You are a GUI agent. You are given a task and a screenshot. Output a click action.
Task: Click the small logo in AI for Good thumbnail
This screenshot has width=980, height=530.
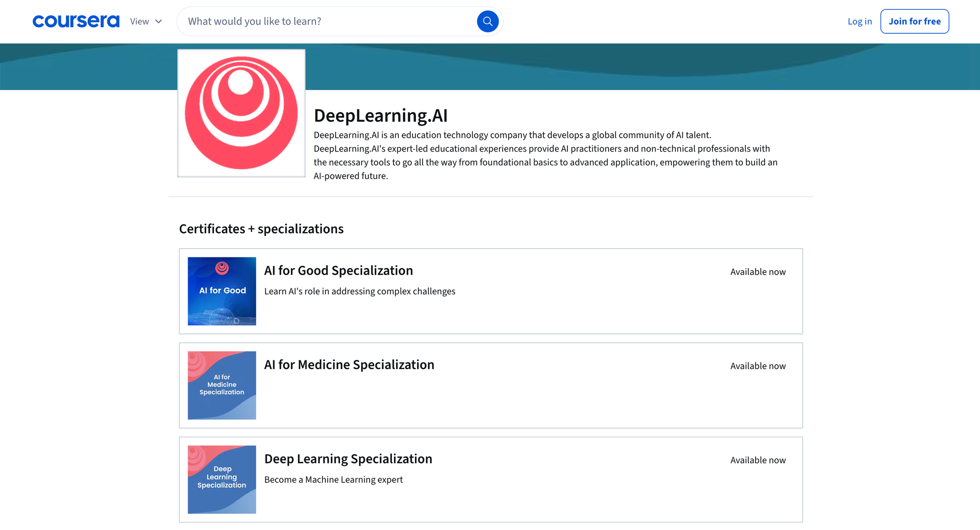click(x=222, y=268)
